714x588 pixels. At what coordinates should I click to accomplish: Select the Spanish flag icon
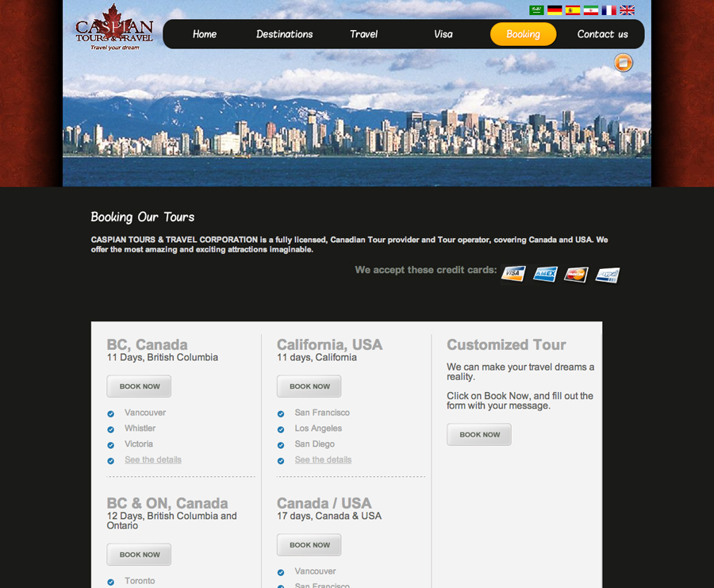click(x=573, y=10)
